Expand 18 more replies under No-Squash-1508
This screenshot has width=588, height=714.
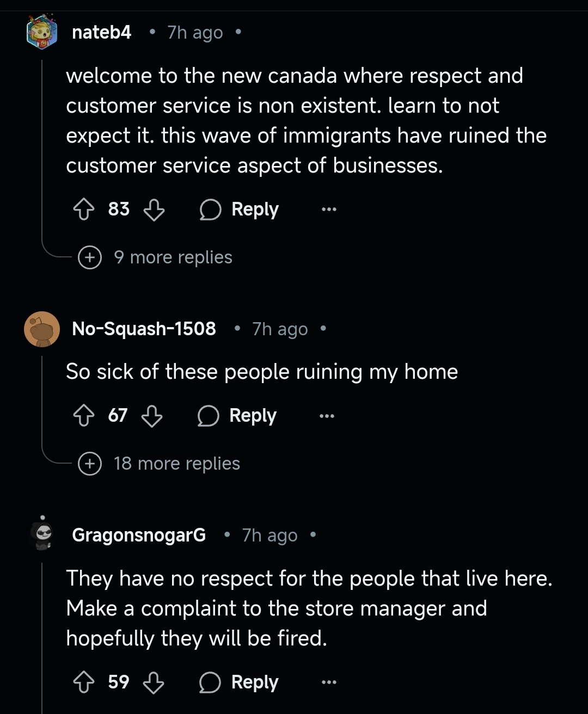point(160,464)
